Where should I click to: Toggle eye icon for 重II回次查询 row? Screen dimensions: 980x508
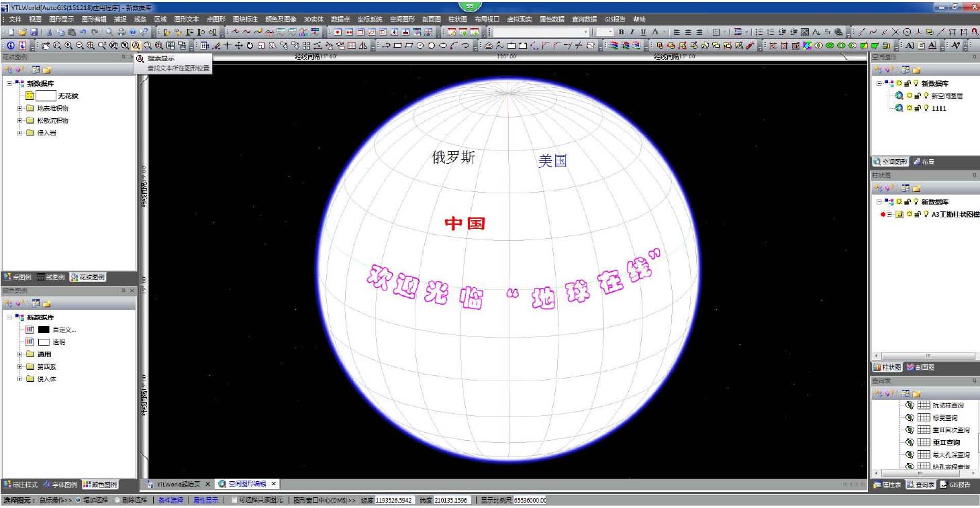coord(910,429)
